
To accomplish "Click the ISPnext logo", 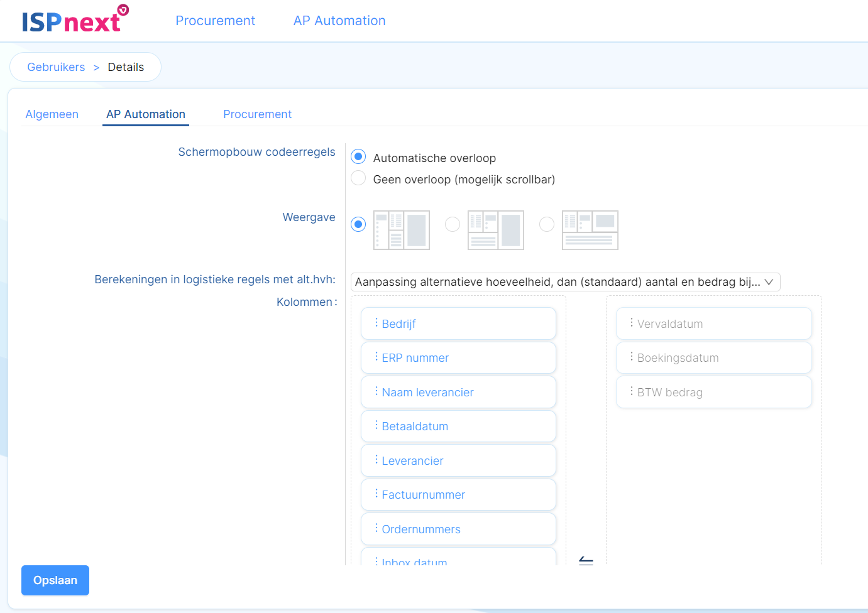I will 75,20.
